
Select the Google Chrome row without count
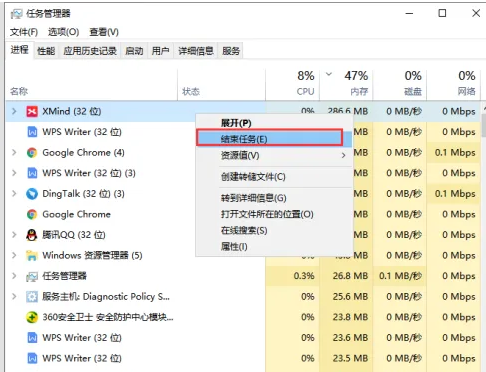coord(243,214)
